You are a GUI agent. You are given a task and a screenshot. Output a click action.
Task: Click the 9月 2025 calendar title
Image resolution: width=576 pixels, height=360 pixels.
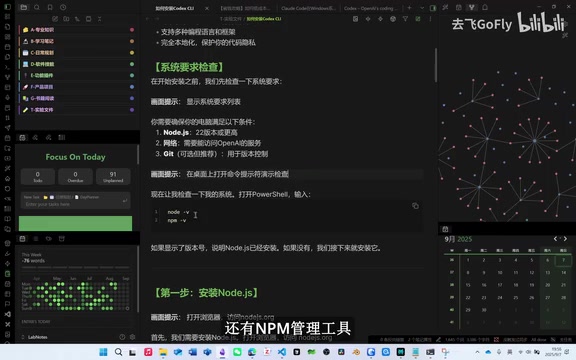(x=458, y=239)
